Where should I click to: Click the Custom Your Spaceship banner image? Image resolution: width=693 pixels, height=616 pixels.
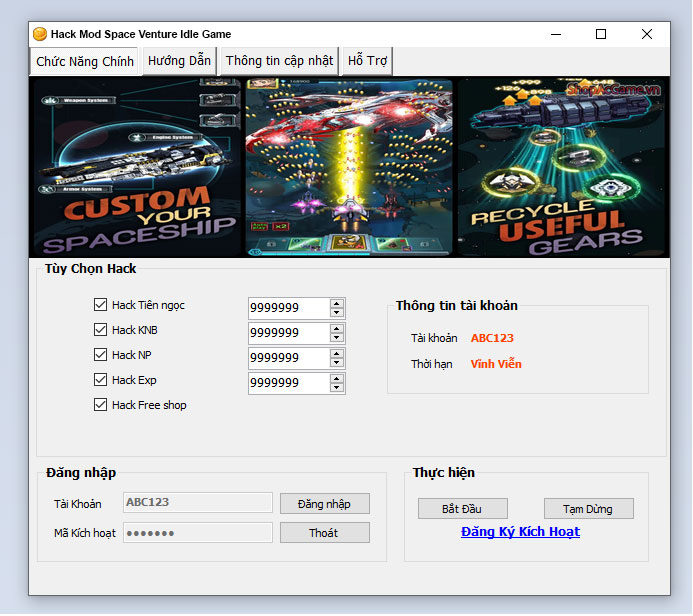pyautogui.click(x=137, y=167)
